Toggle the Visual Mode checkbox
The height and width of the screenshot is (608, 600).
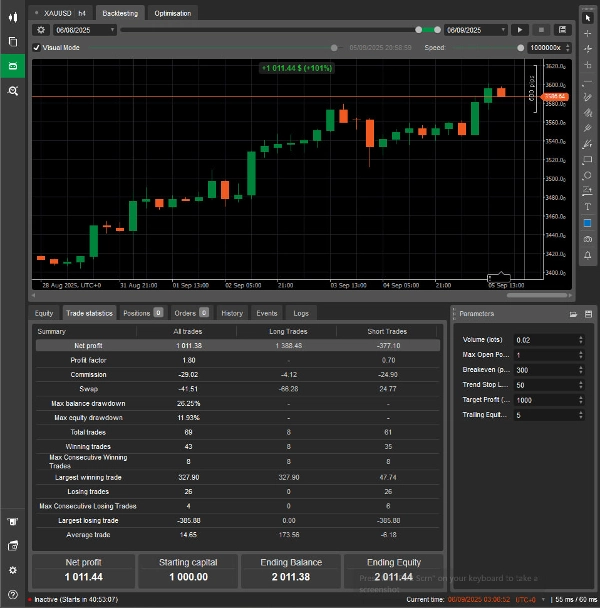click(36, 47)
